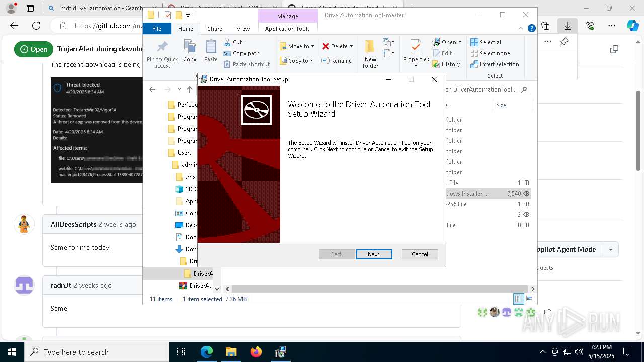This screenshot has height=362, width=644.
Task: Switch to the Share ribbon tab
Action: 215,29
